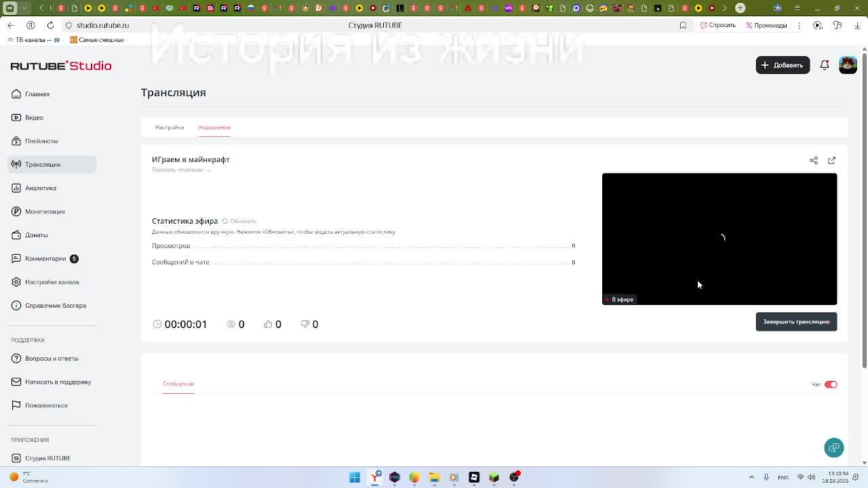The image size is (868, 488).
Task: Show hidden system tray icons
Action: pos(751,477)
